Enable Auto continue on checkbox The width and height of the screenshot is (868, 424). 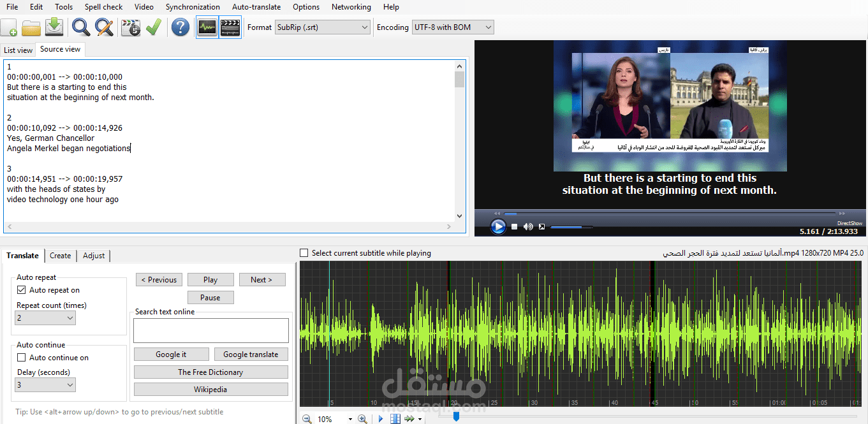(21, 358)
